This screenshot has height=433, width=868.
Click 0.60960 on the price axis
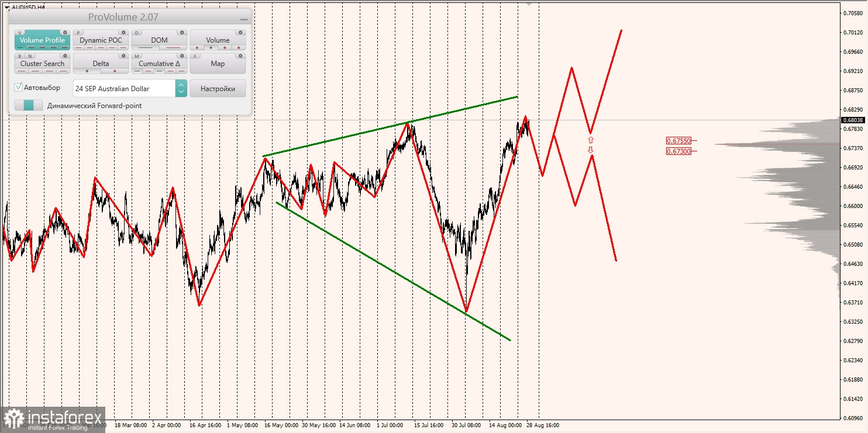click(x=852, y=418)
